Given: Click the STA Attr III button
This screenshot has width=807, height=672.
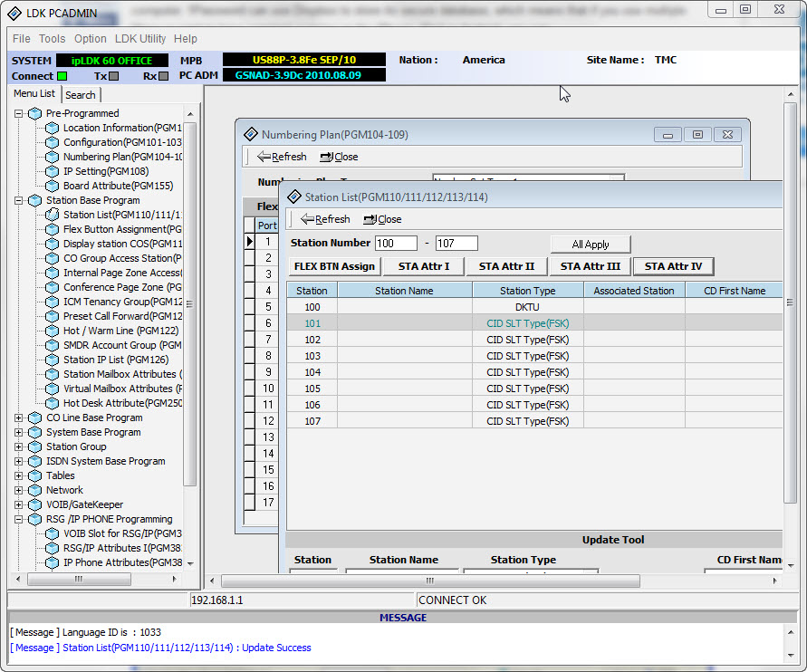Looking at the screenshot, I should [x=590, y=266].
